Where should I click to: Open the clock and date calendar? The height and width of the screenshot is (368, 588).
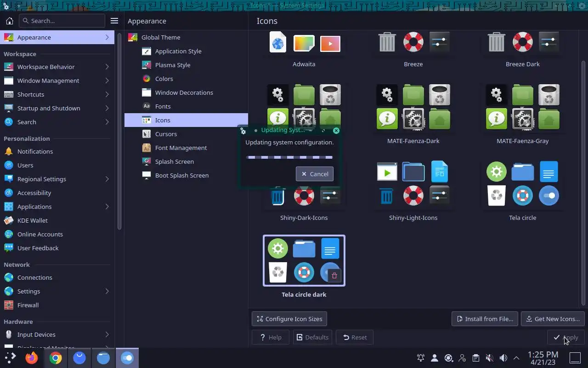(x=543, y=358)
